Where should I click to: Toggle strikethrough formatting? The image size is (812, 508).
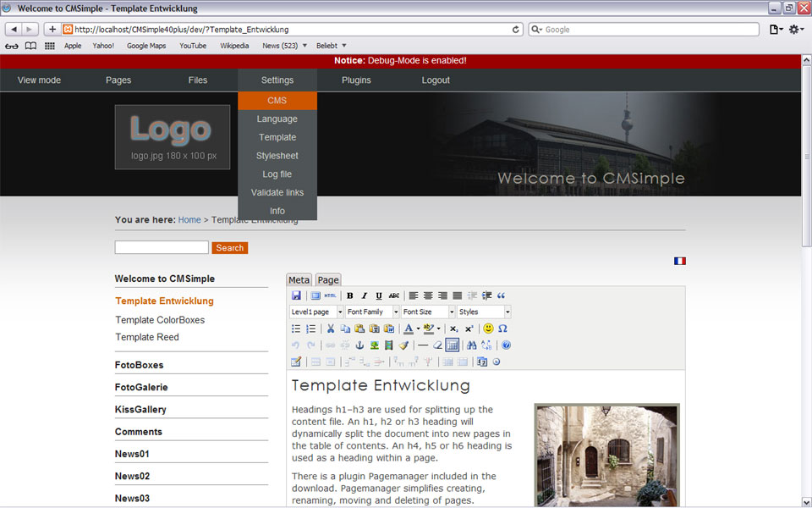pos(393,295)
